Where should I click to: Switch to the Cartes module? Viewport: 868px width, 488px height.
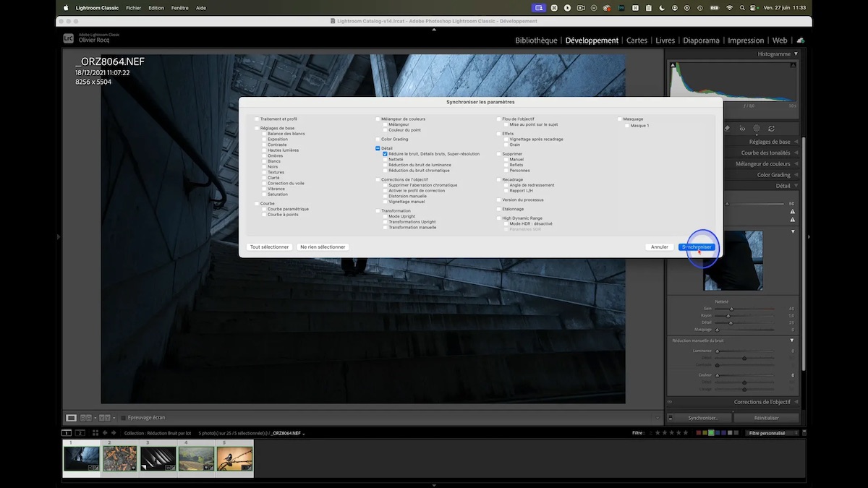tap(637, 40)
